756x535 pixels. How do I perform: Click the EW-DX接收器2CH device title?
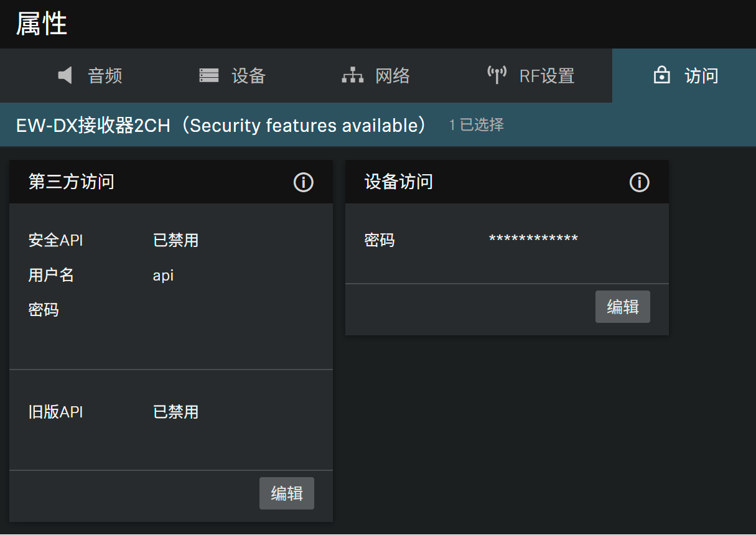tap(221, 125)
